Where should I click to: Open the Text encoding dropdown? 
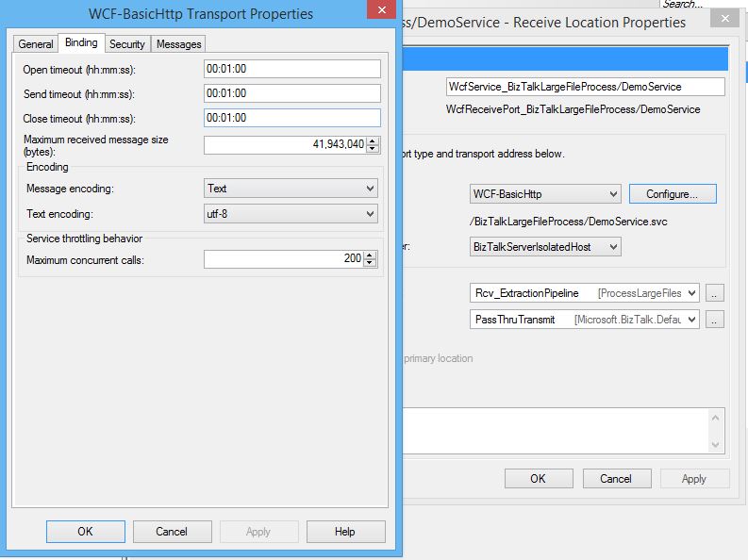coord(291,213)
